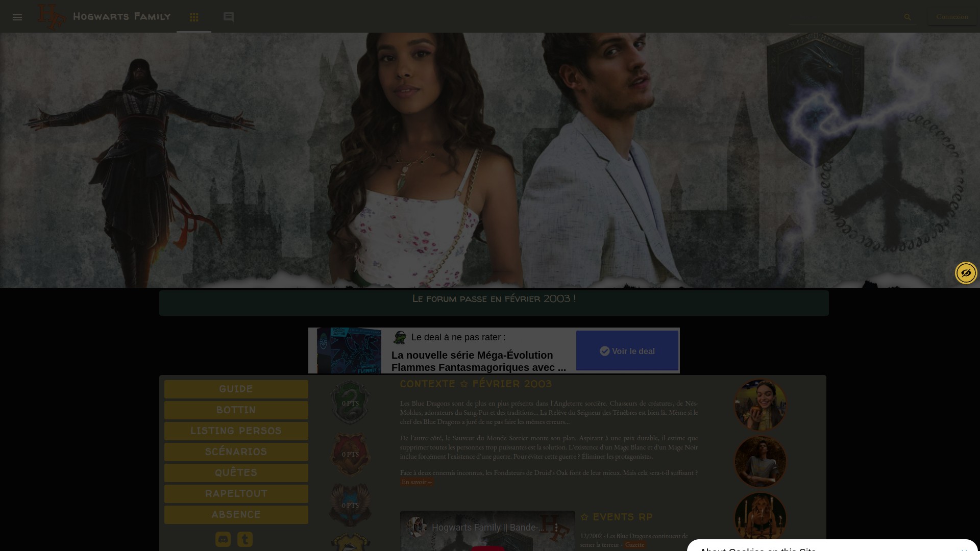Click second avatar of dark-haired man
980x551 pixels.
point(761,462)
